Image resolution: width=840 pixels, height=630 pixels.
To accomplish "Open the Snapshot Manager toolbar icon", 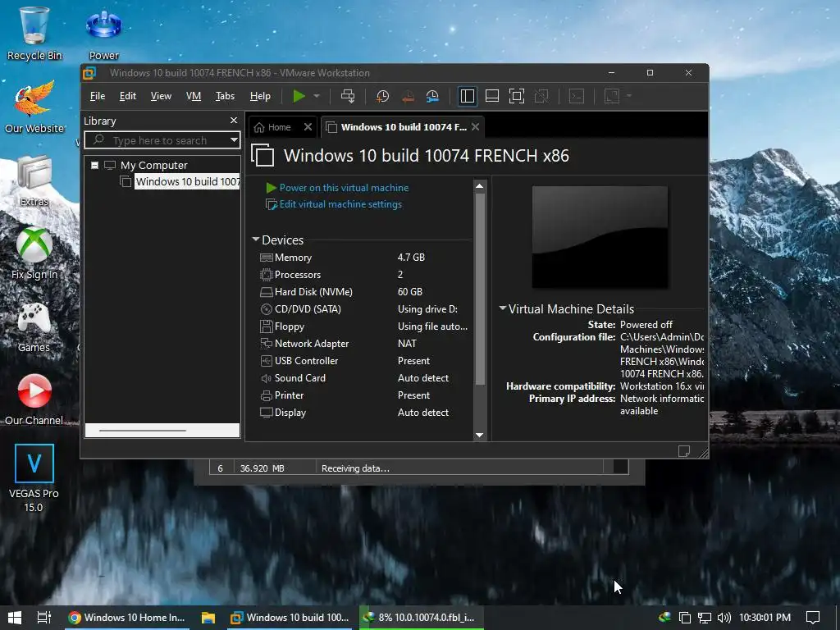I will pyautogui.click(x=432, y=97).
